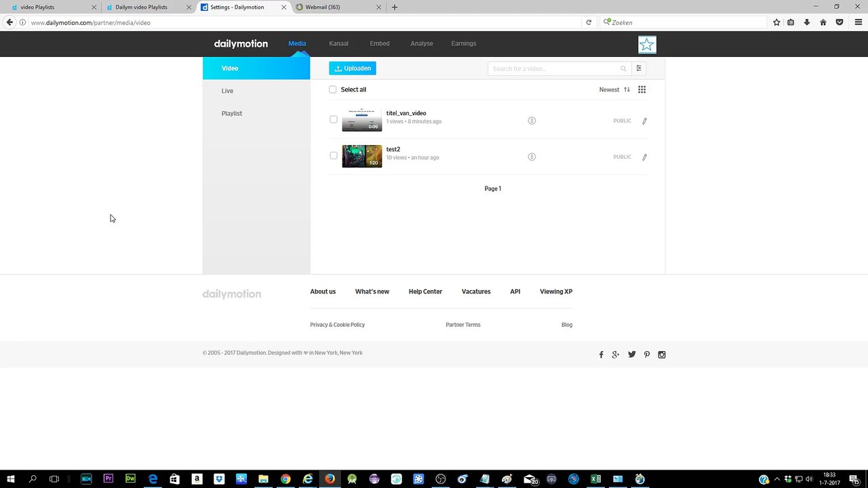Open the filter options icon beside video search
Viewport: 868px width, 488px height.
coord(638,68)
